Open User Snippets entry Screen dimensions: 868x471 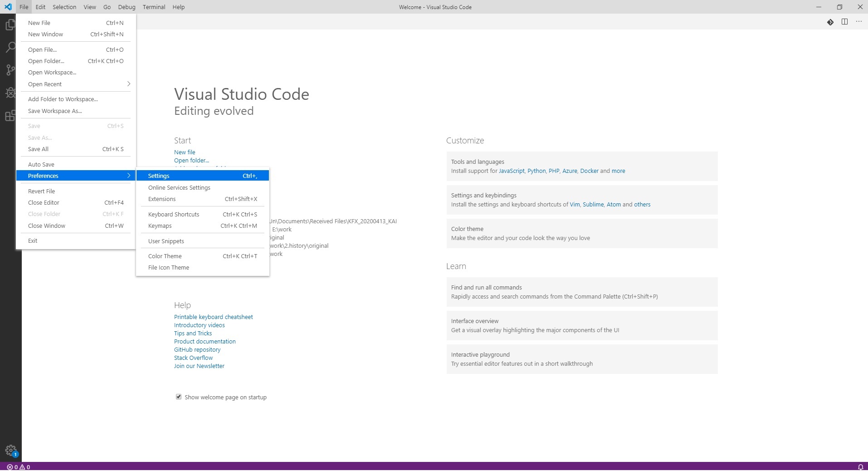click(203, 241)
